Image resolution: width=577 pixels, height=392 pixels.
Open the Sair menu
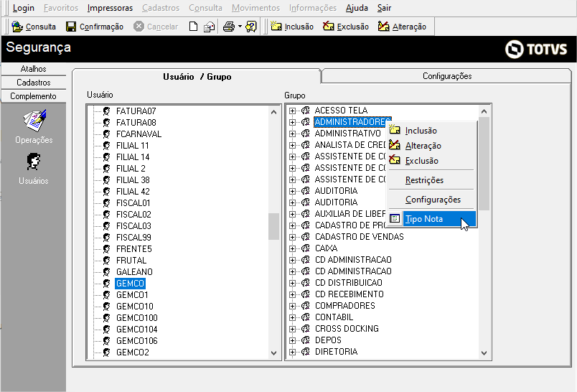click(384, 8)
